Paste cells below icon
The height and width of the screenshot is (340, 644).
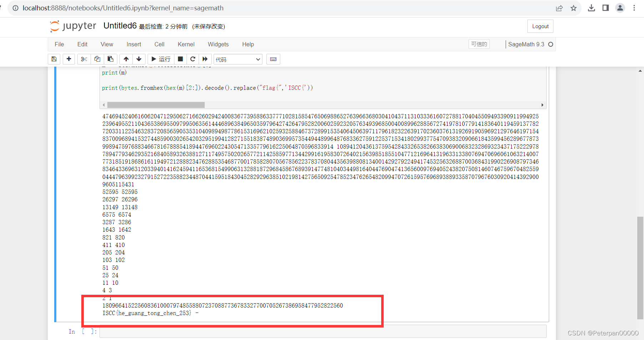(111, 59)
